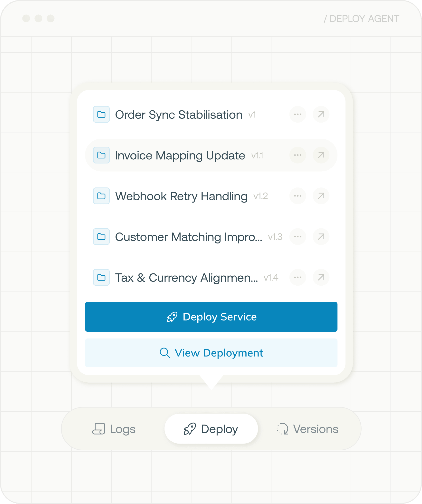Click the v1.4 version label

[x=271, y=278]
